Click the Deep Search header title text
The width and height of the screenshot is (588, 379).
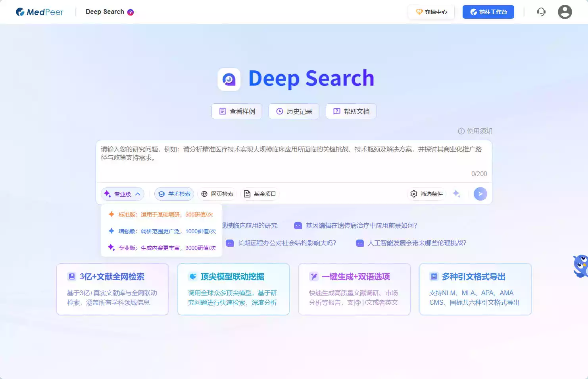[x=105, y=12]
